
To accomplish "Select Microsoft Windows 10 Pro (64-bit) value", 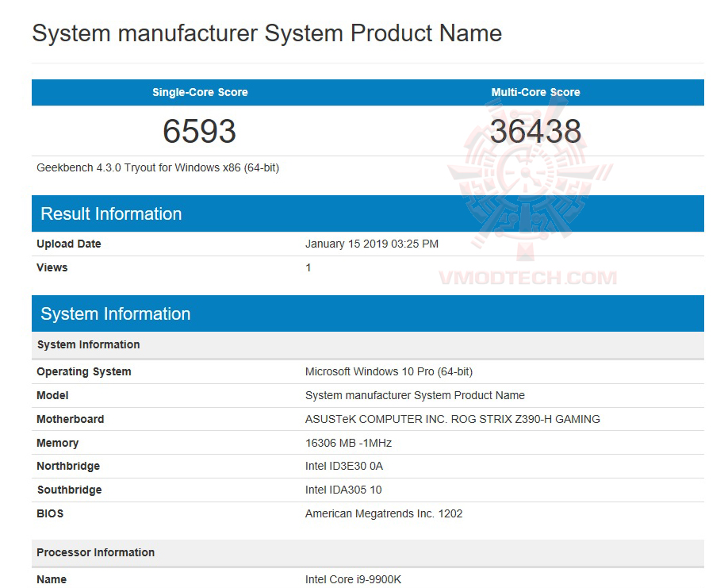I will pos(389,371).
